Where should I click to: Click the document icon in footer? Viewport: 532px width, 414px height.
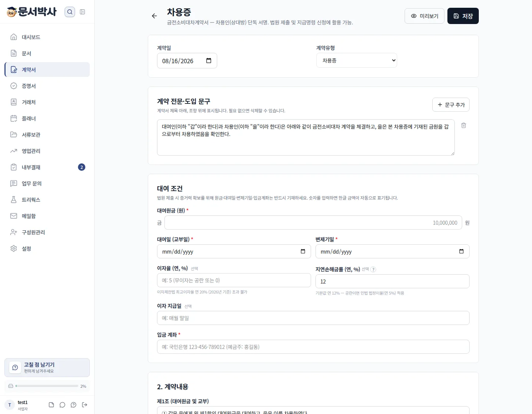pyautogui.click(x=51, y=405)
